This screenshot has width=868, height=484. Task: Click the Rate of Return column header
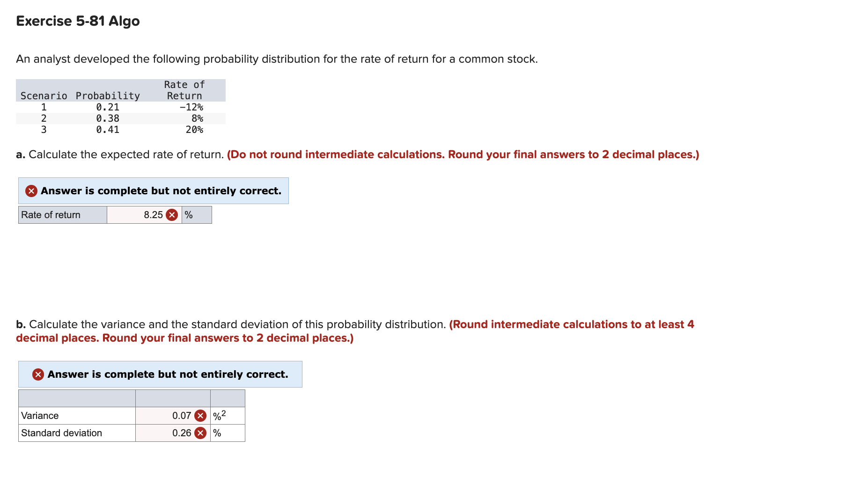(x=184, y=90)
